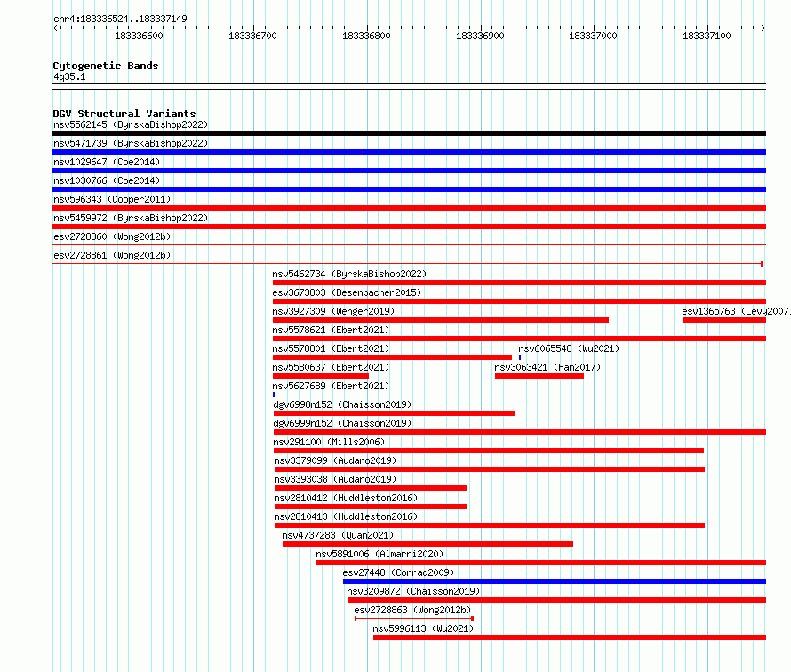Click the red nsv3393038 variant bar
This screenshot has width=791, height=672.
(x=371, y=488)
